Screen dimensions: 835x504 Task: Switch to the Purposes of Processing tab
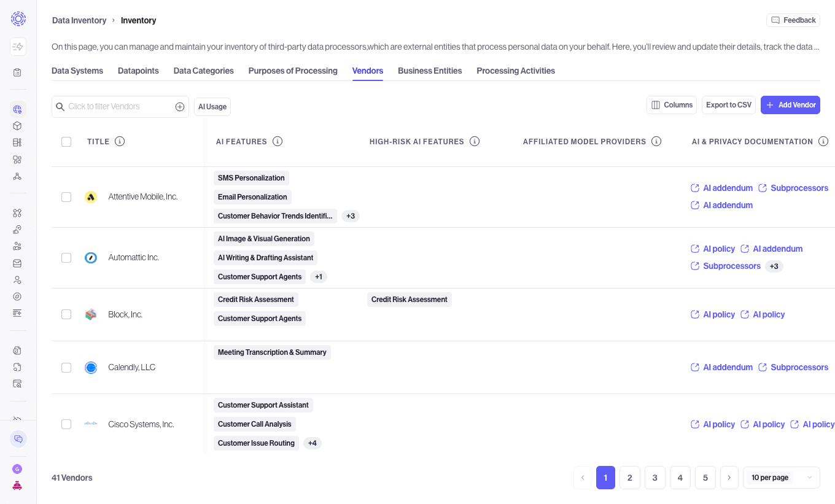293,71
